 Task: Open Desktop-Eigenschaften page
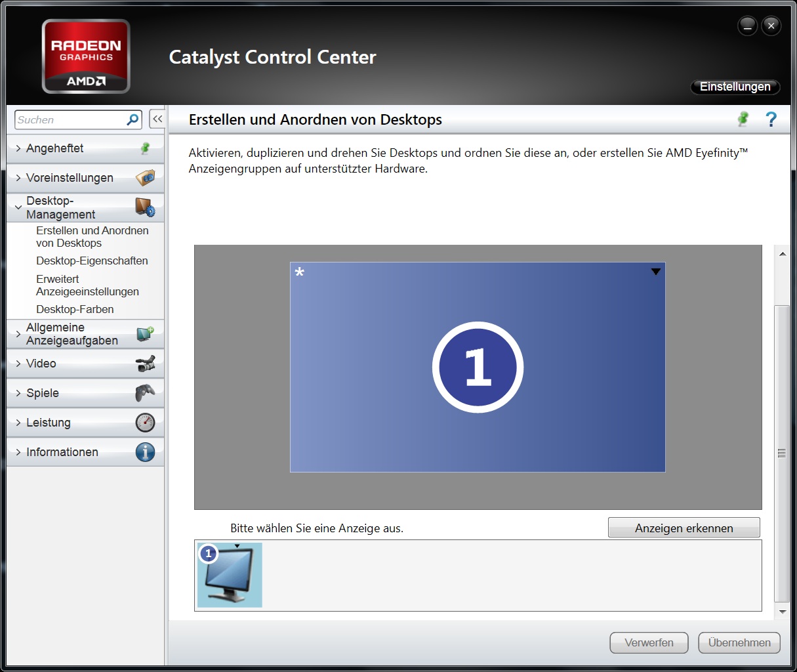[92, 261]
